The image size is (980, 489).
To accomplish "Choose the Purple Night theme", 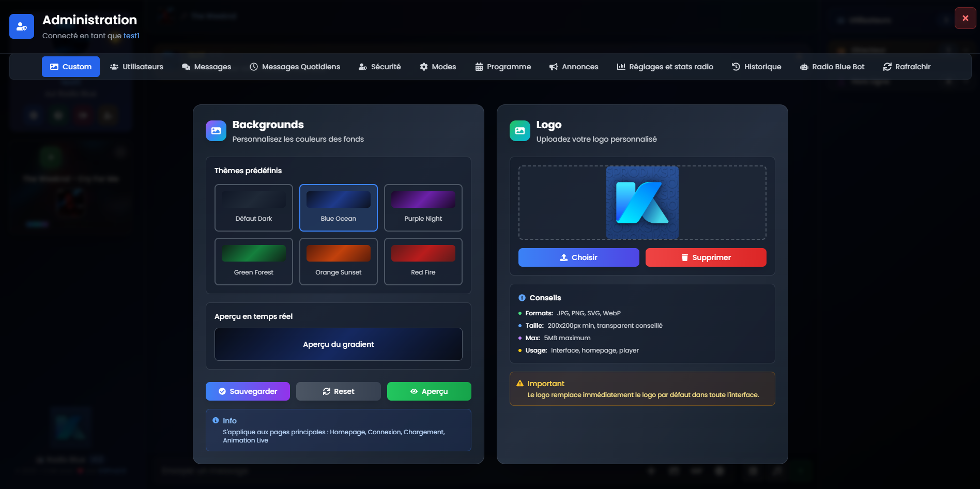I will click(423, 208).
